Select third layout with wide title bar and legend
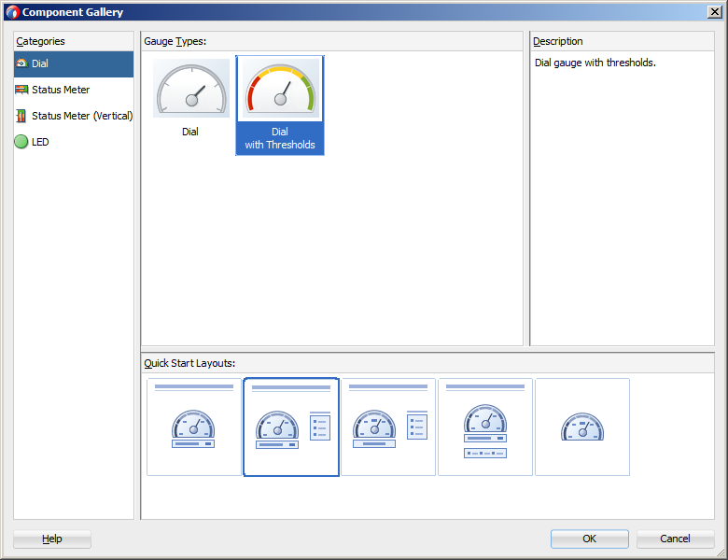Viewport: 728px width, 560px height. pyautogui.click(x=388, y=427)
